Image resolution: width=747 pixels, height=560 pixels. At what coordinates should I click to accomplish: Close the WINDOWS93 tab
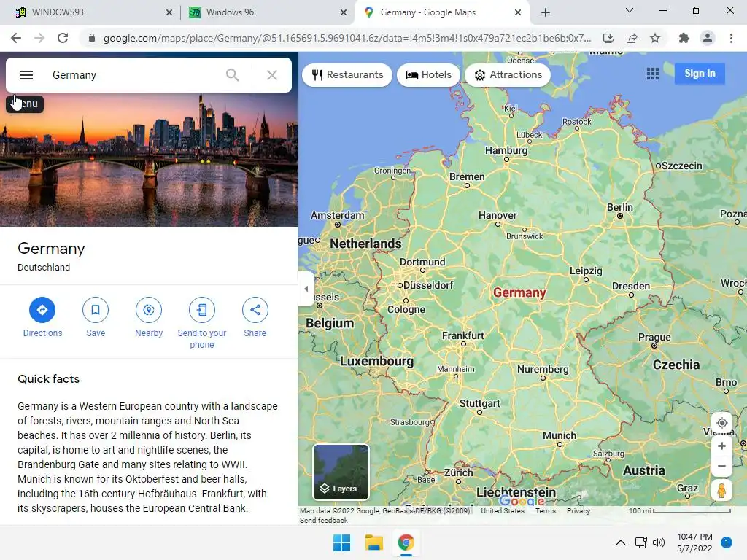point(169,12)
